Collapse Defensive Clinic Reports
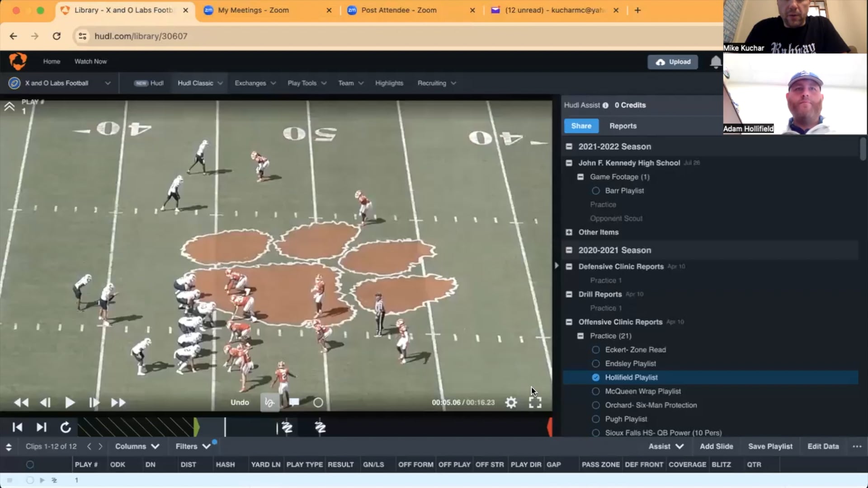The width and height of the screenshot is (868, 488). [569, 267]
